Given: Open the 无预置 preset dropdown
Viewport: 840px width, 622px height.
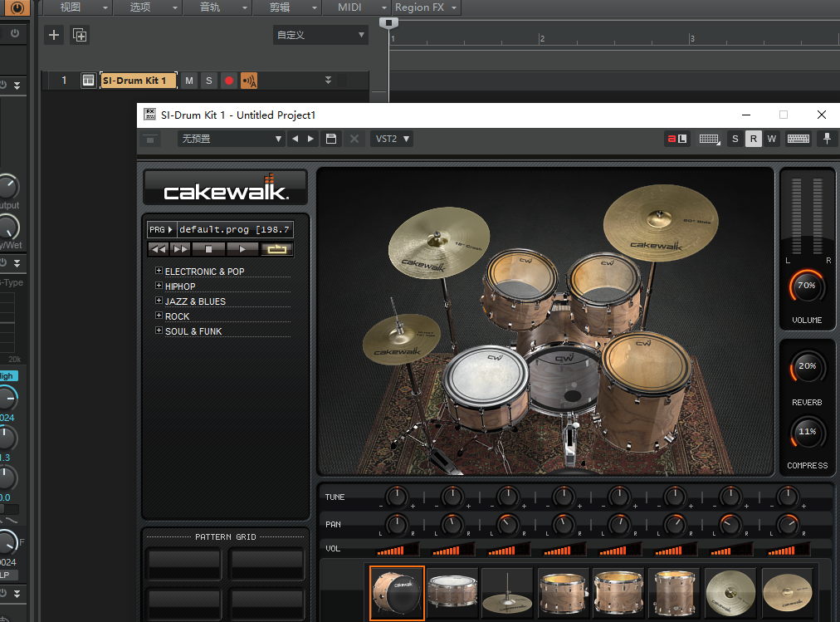Looking at the screenshot, I should click(232, 139).
